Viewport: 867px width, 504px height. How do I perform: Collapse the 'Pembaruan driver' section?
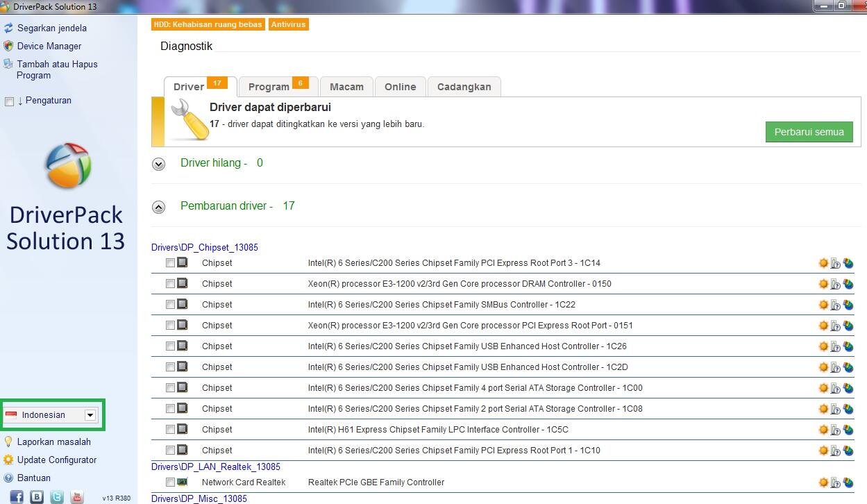click(x=159, y=207)
